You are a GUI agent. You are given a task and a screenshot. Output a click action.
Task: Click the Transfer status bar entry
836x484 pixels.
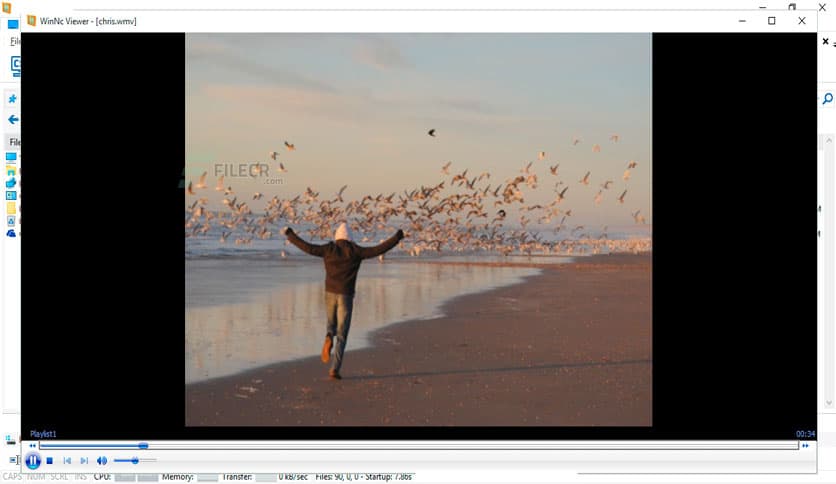click(x=237, y=477)
